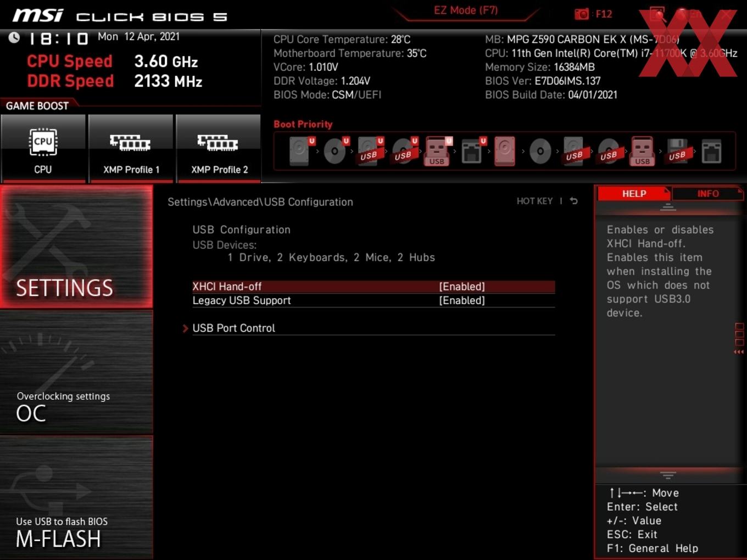
Task: Click the Motherboard Temperature 35°C reading
Action: tap(350, 53)
